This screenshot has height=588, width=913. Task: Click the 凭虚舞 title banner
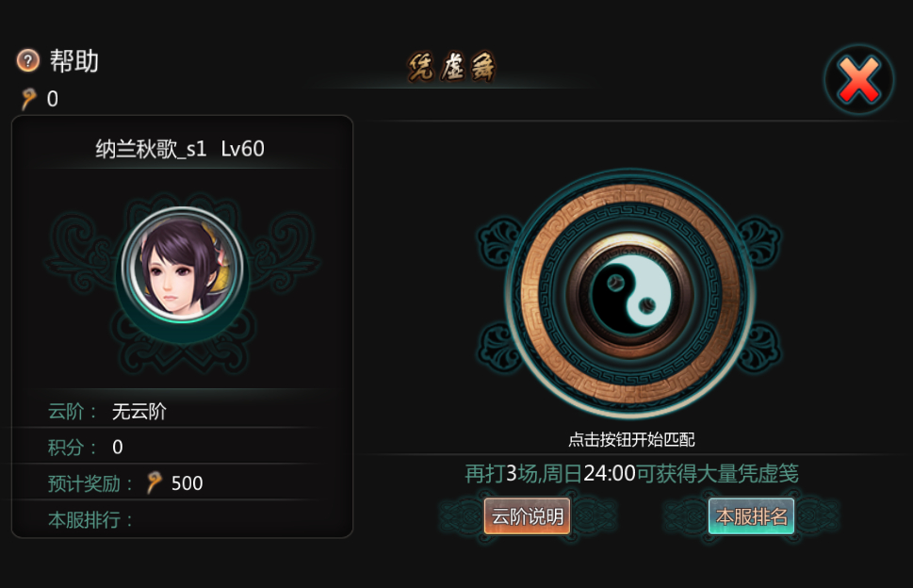451,67
